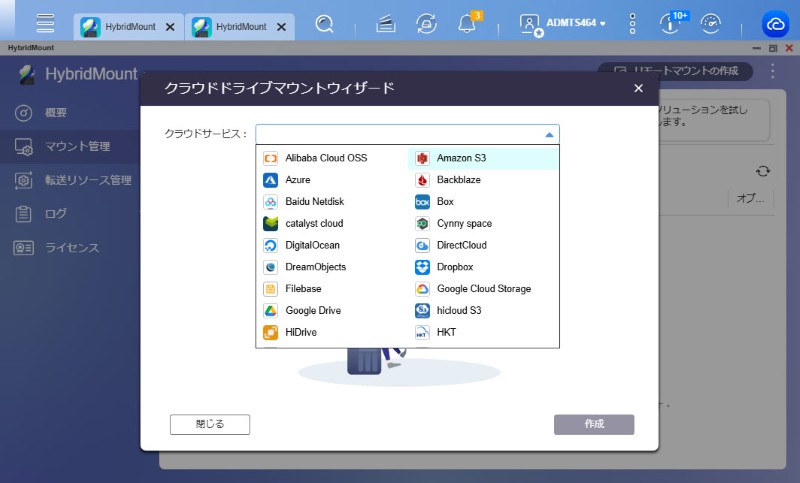Screen dimensions: 800x483
Task: Open the main hamburger menu
Action: (x=45, y=24)
